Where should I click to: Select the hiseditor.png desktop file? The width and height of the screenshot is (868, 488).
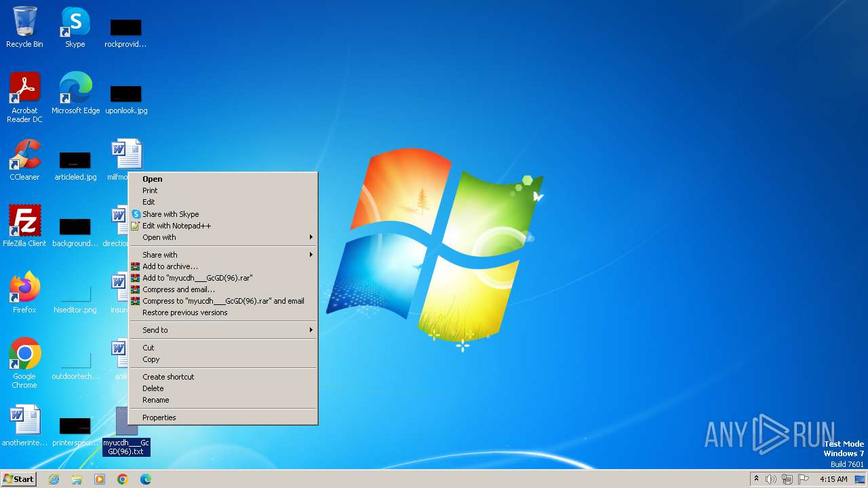[x=75, y=298]
